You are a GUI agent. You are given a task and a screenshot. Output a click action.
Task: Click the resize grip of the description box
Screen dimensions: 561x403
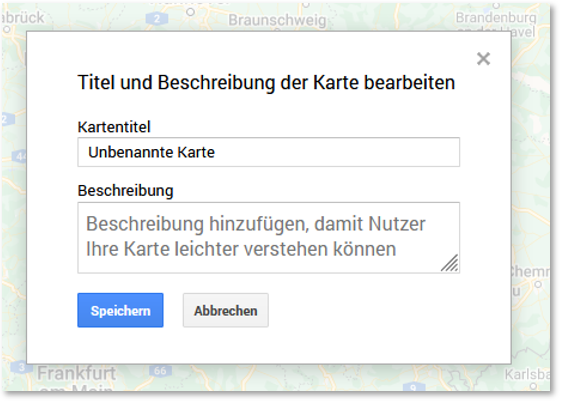pyautogui.click(x=449, y=263)
